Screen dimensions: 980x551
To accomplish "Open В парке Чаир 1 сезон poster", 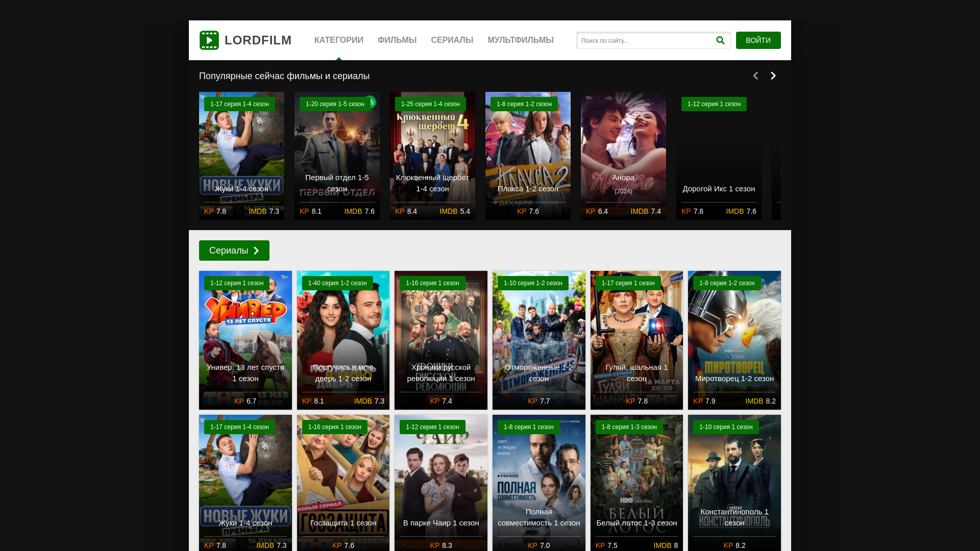I will click(x=441, y=483).
